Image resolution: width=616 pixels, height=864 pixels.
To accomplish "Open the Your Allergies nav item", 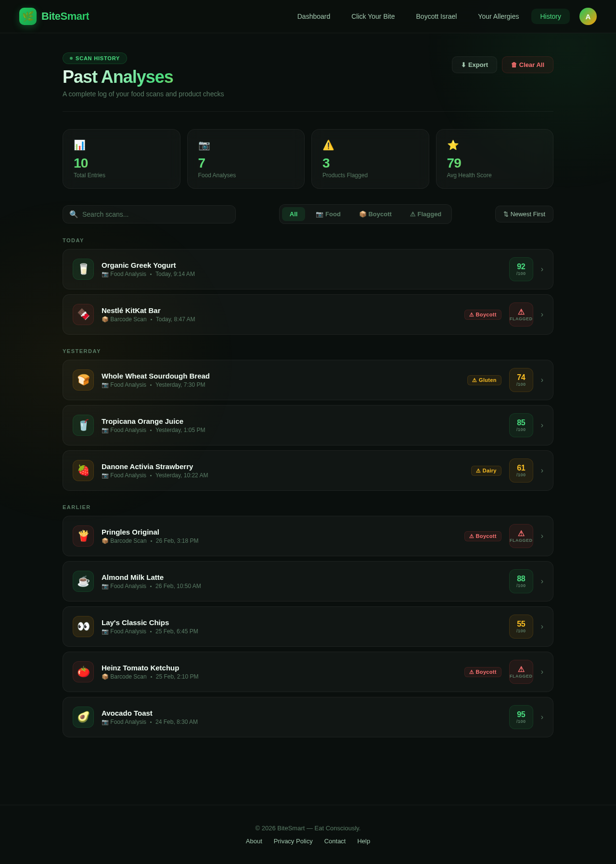I will click(498, 16).
